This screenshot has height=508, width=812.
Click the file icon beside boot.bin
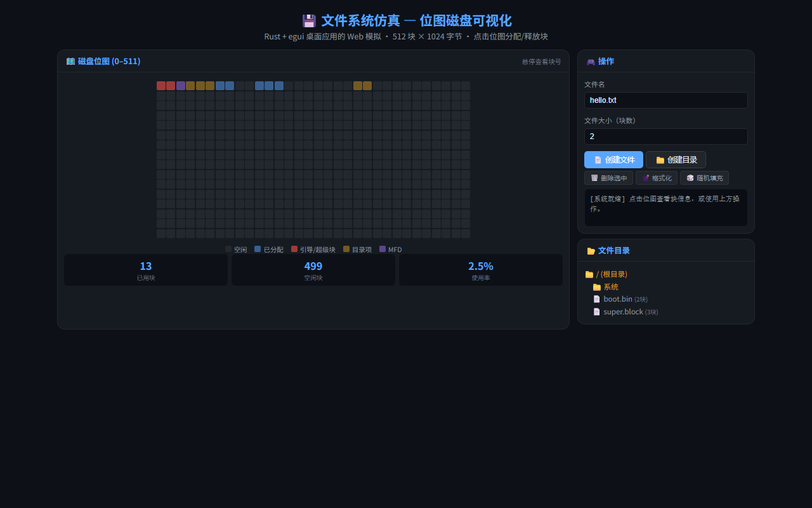coord(596,299)
